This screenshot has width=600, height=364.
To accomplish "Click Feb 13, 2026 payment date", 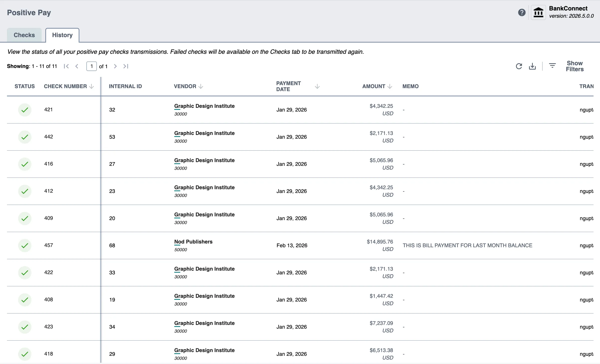I will (x=292, y=245).
